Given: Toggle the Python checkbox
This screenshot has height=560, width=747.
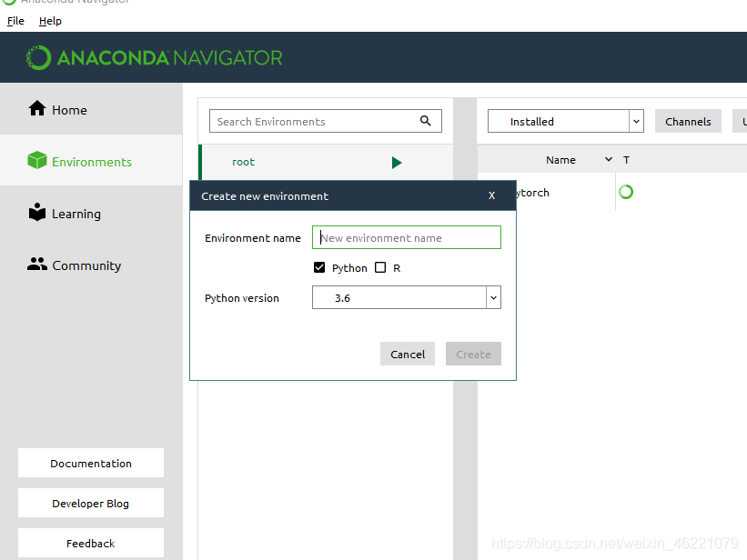Looking at the screenshot, I should [319, 267].
